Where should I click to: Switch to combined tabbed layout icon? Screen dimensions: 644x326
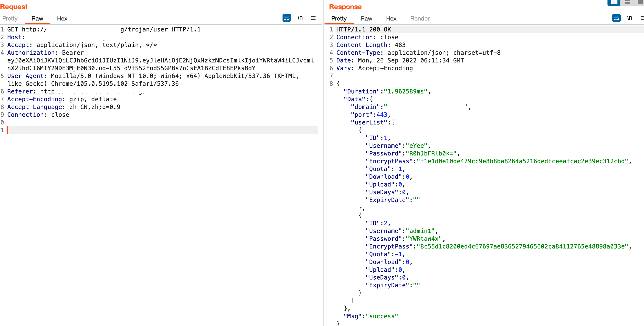(641, 2)
